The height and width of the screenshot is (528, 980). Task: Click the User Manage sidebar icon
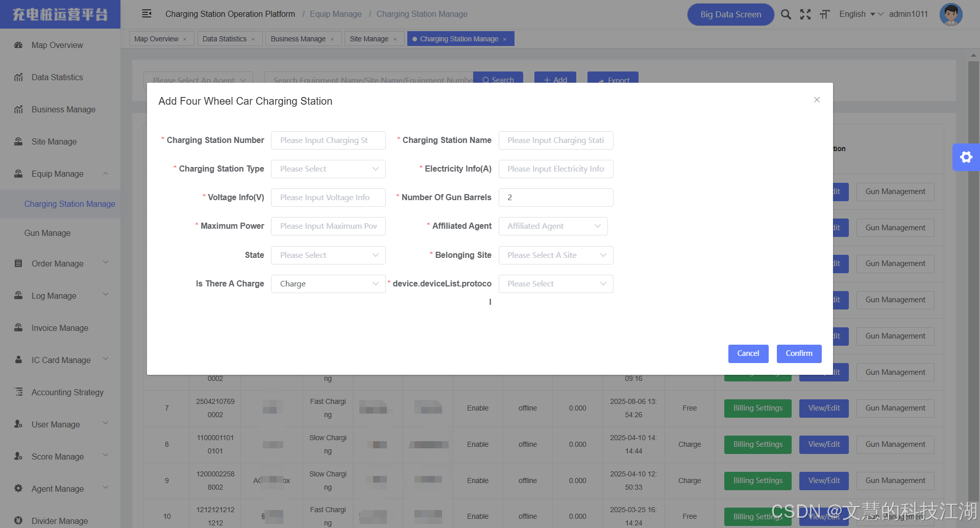[18, 424]
